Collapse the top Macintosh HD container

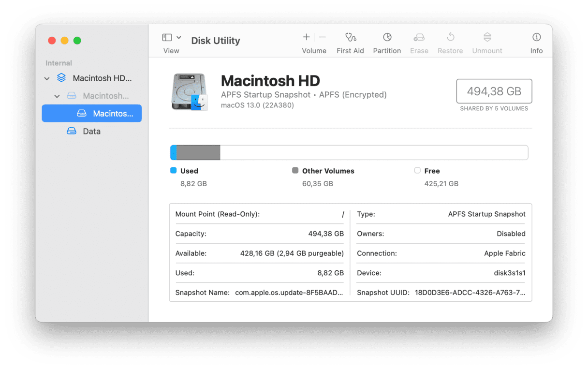(x=47, y=78)
